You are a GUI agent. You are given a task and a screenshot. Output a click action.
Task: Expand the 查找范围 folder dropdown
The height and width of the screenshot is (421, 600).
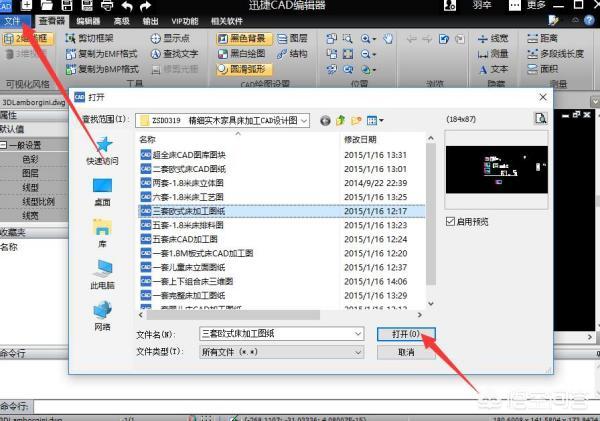coord(306,120)
